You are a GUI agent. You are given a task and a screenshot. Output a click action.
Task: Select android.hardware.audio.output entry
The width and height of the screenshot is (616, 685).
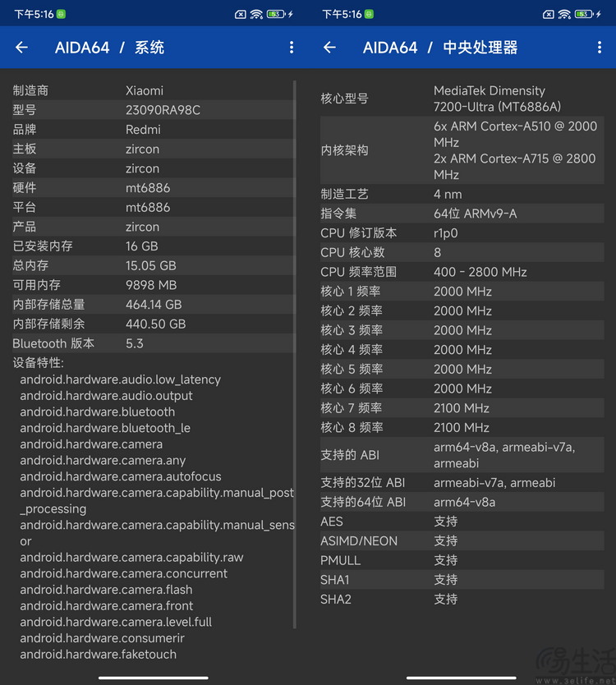(106, 396)
